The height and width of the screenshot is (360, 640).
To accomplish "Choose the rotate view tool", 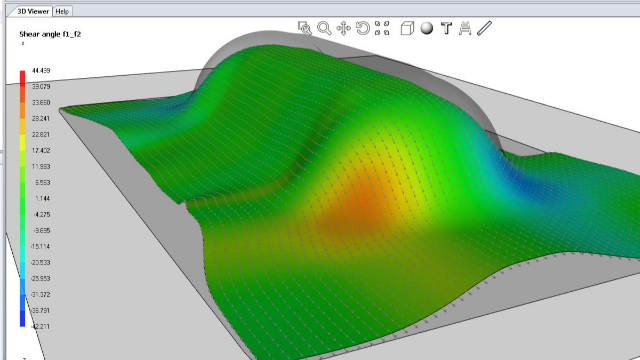I will (363, 28).
